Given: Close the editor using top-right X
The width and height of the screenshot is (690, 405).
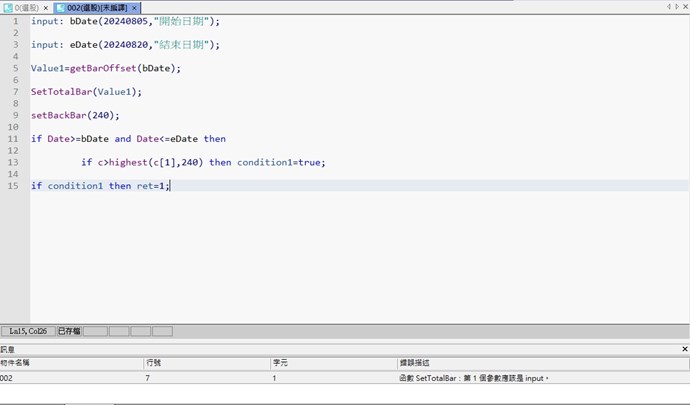Looking at the screenshot, I should click(683, 6).
